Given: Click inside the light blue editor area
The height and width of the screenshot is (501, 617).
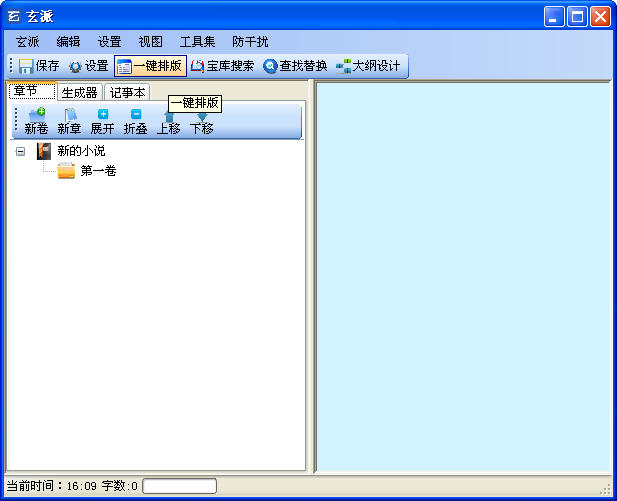Looking at the screenshot, I should tap(462, 275).
